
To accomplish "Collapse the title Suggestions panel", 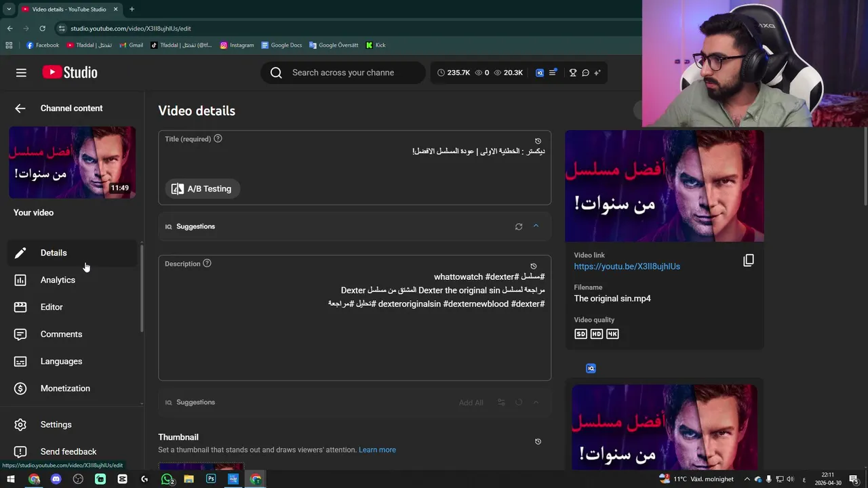I will tap(536, 226).
